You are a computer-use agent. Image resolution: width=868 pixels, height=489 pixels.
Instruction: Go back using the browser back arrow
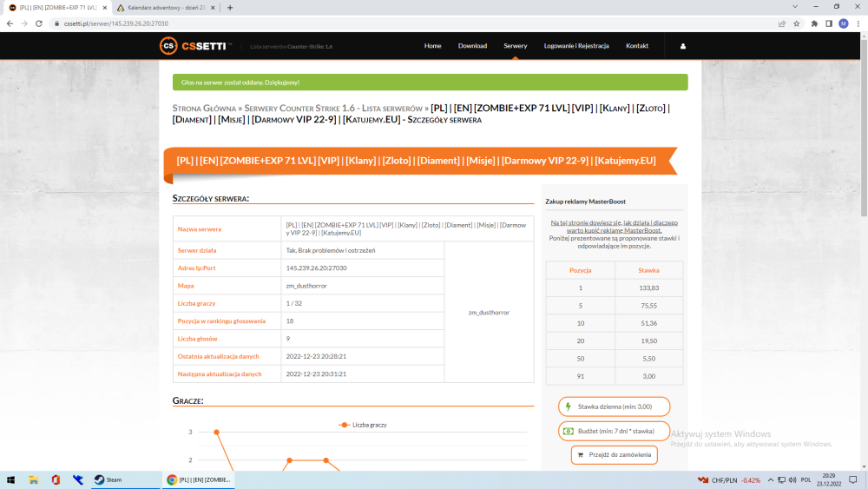pyautogui.click(x=10, y=23)
